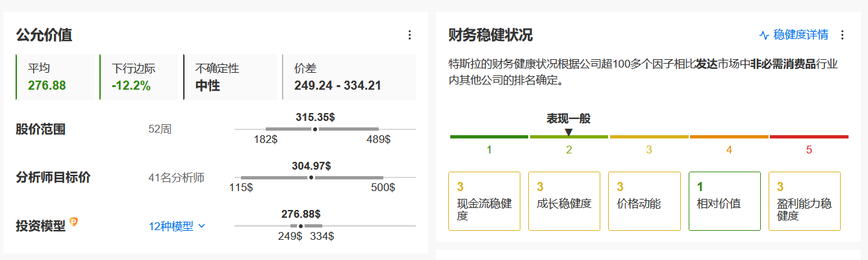Click the light green health segment labeled 2
Viewport: 868px width, 260px height.
[568, 137]
